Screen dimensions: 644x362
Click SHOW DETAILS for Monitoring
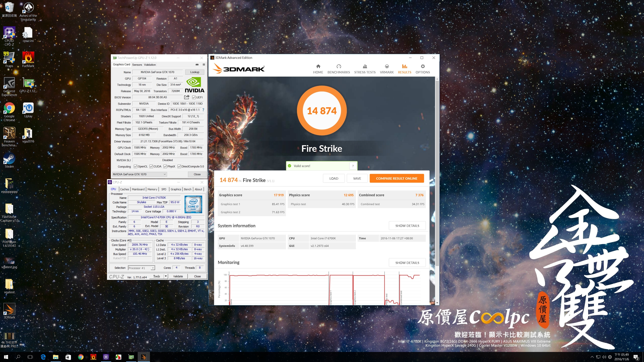[407, 263]
